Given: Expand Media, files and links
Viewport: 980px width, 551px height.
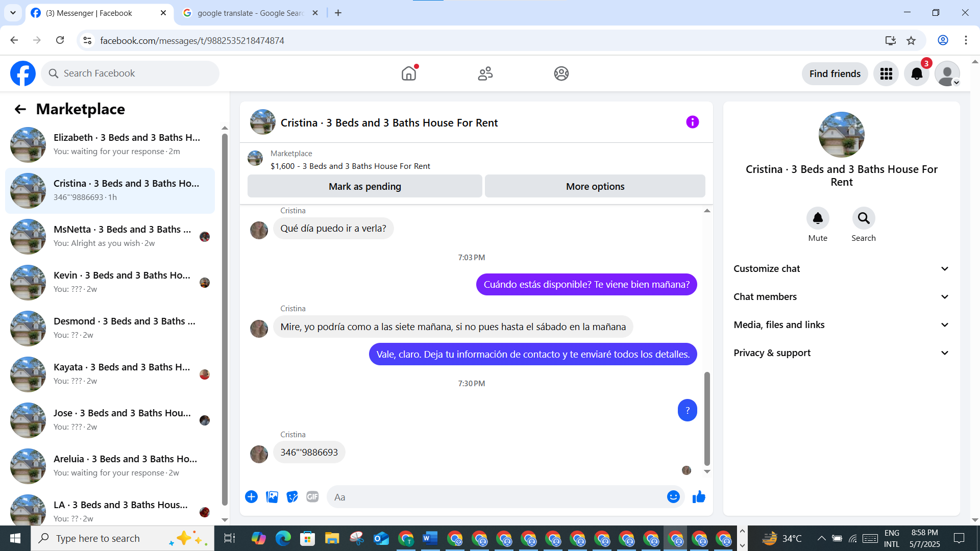Looking at the screenshot, I should [841, 325].
